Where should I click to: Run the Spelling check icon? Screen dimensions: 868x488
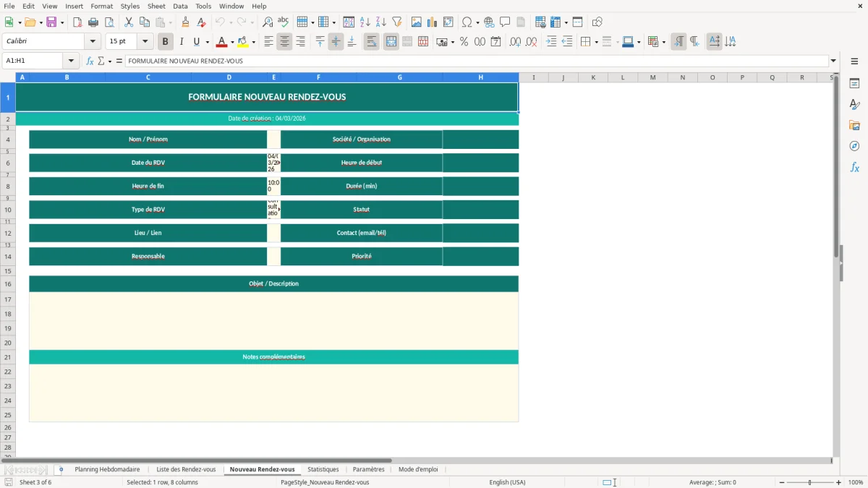(283, 22)
